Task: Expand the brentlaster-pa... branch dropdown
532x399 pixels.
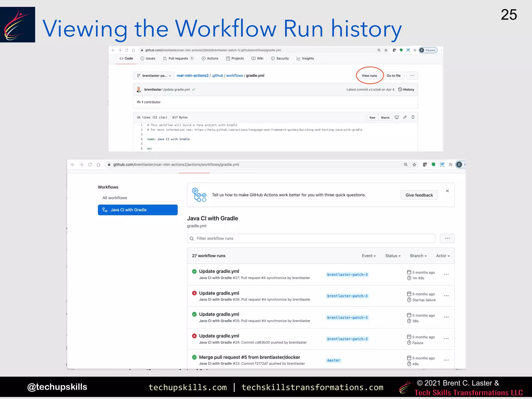Action: (x=154, y=76)
